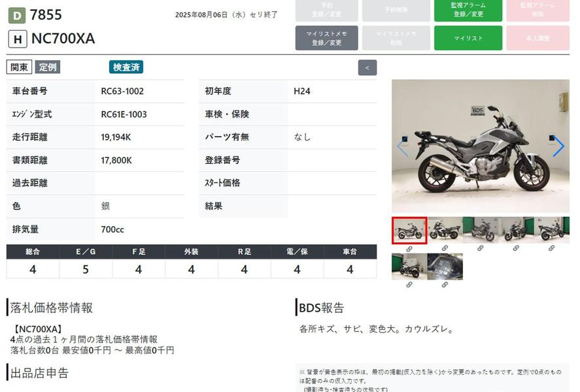580x392 pixels.
Task: Click the link icon under the fifth thumbnail
Action: [551, 249]
